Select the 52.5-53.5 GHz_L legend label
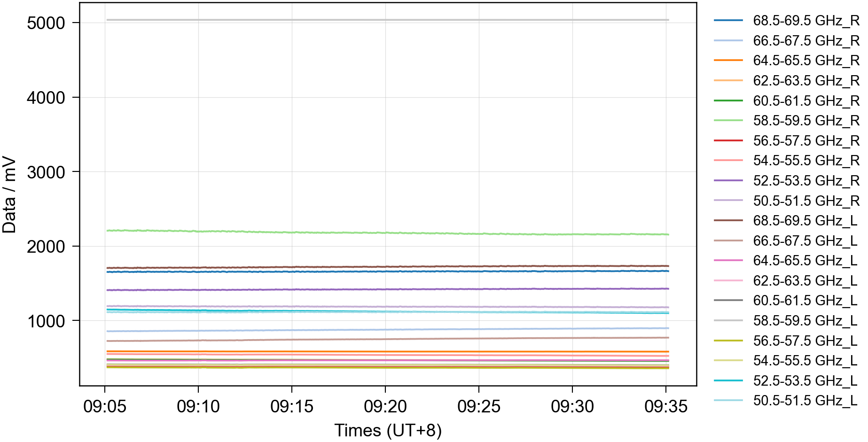 (x=805, y=380)
